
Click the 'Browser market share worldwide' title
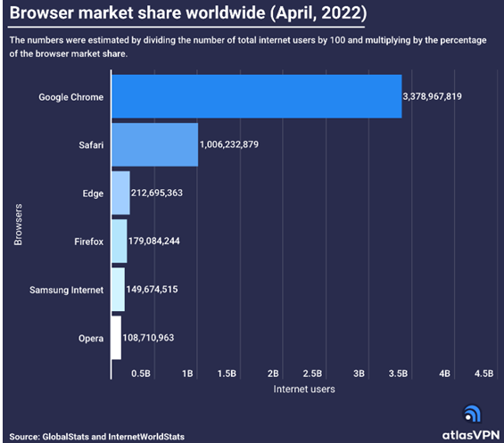(x=188, y=12)
